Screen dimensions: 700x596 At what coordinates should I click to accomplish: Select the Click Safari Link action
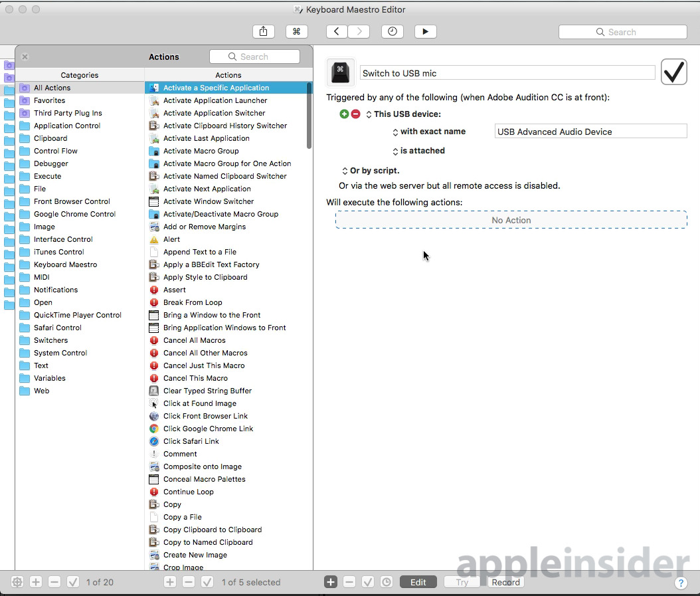pyautogui.click(x=226, y=441)
